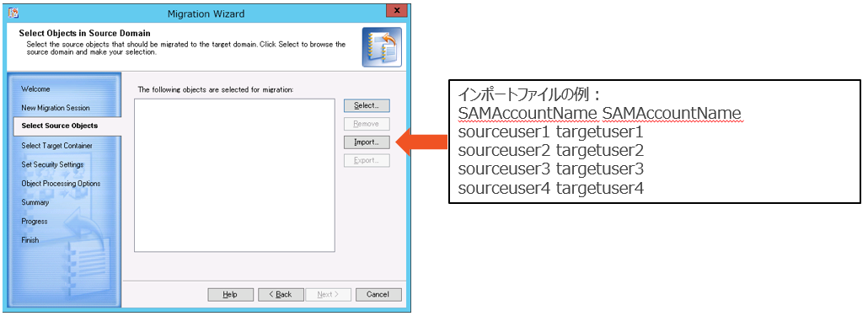
Task: Go to the Welcome step
Action: pos(35,89)
